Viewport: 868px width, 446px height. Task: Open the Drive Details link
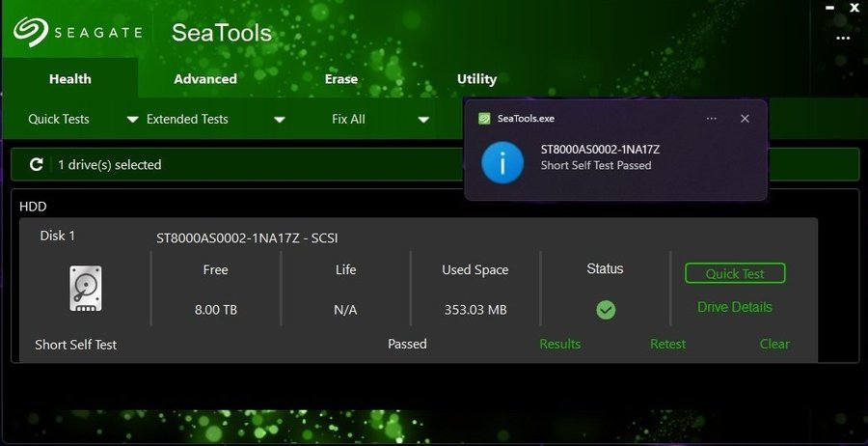pos(735,307)
